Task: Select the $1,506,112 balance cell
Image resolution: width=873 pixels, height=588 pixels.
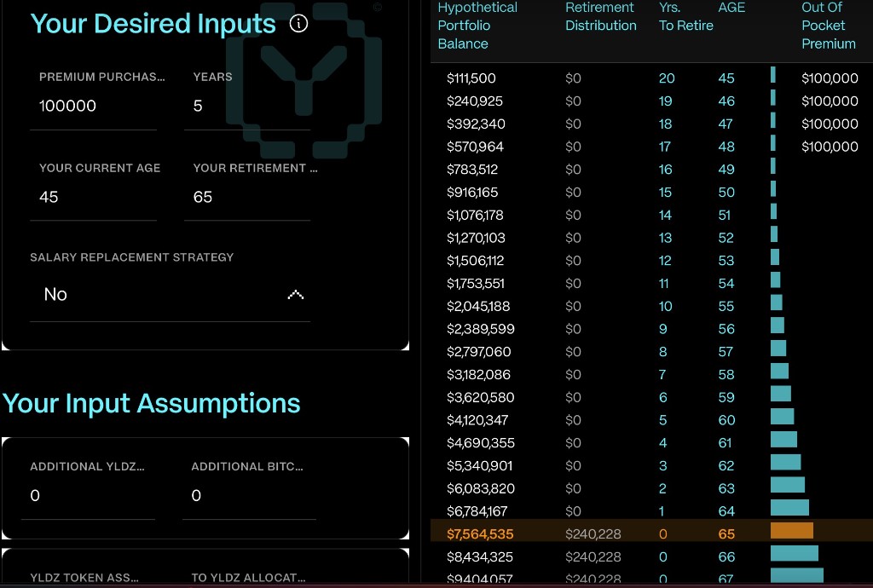Action: 476,261
